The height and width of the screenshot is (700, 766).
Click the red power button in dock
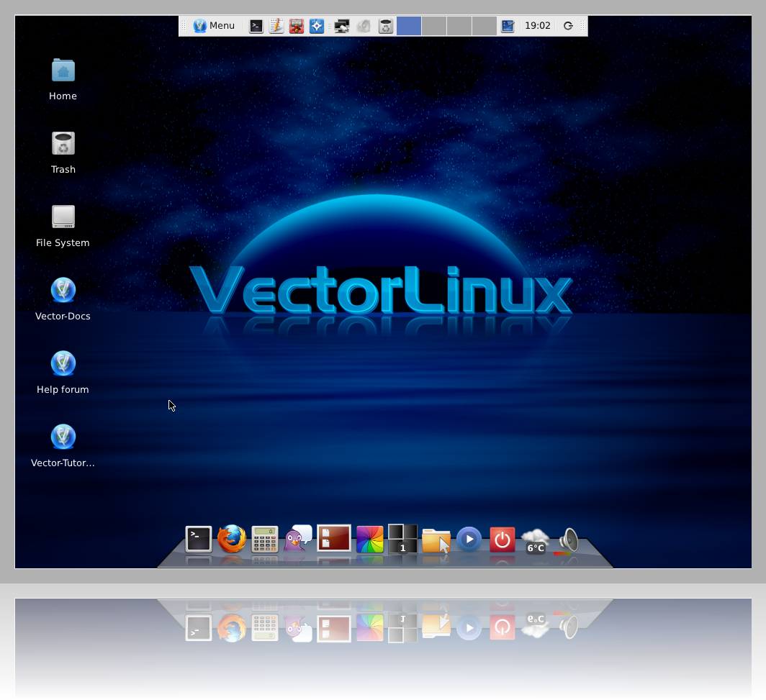click(x=503, y=540)
